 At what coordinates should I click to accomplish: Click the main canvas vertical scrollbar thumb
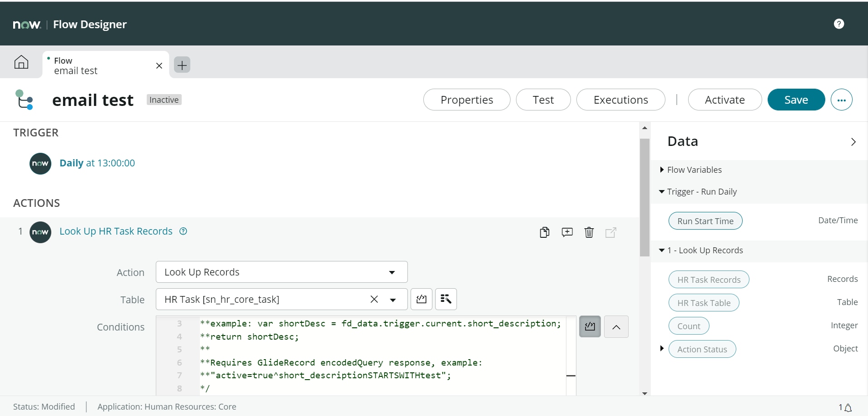[645, 197]
